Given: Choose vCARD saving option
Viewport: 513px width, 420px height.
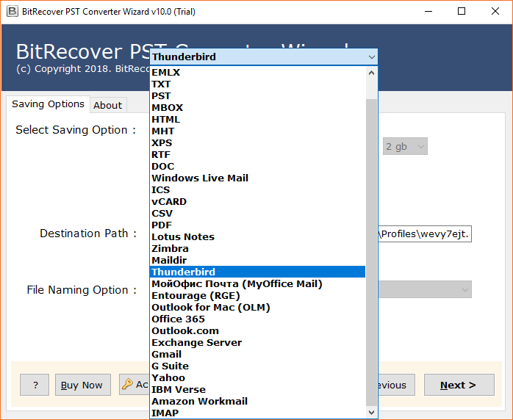Looking at the screenshot, I should click(x=257, y=202).
